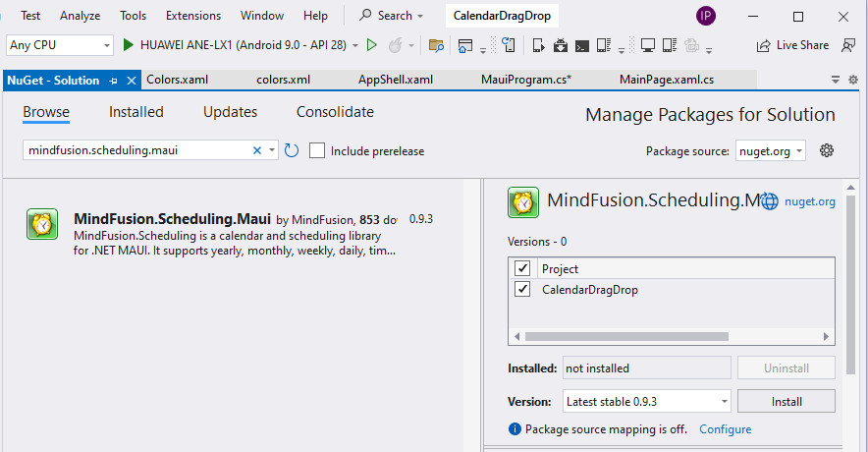Expand the Hot Reload options arrow
The width and height of the screenshot is (868, 452).
point(410,45)
